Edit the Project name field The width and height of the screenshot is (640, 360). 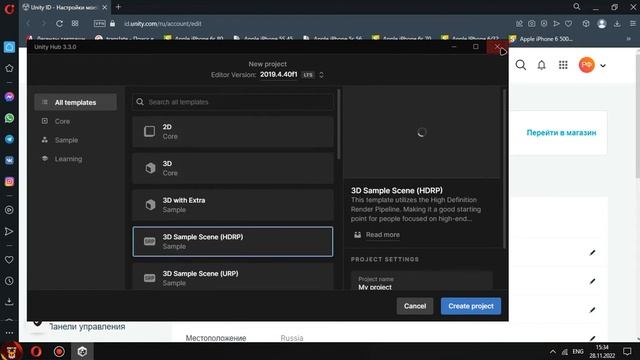[422, 281]
